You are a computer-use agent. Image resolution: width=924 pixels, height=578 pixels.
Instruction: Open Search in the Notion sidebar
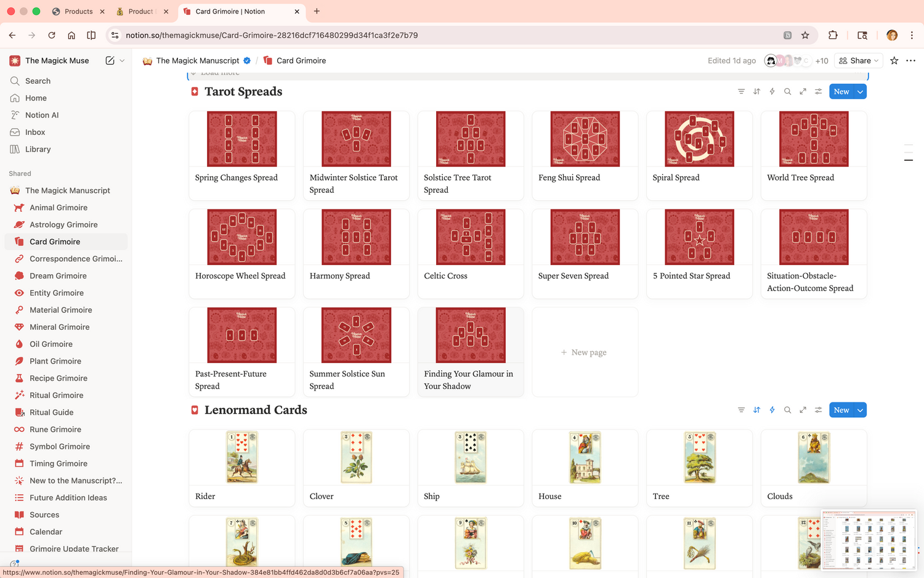point(66,81)
